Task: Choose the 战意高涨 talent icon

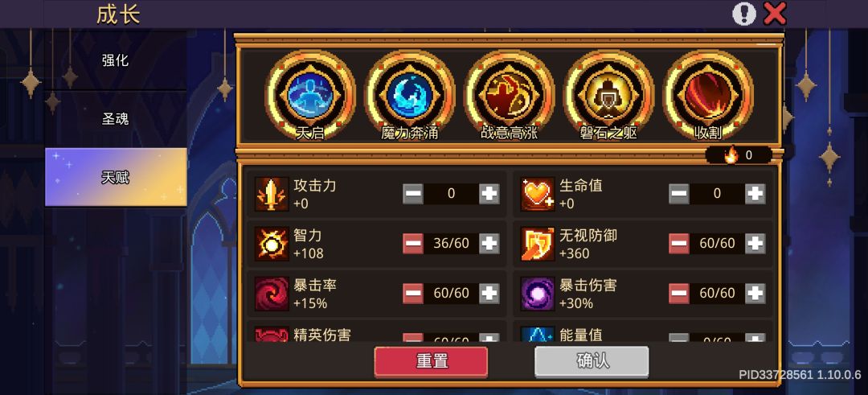Action: click(x=510, y=93)
